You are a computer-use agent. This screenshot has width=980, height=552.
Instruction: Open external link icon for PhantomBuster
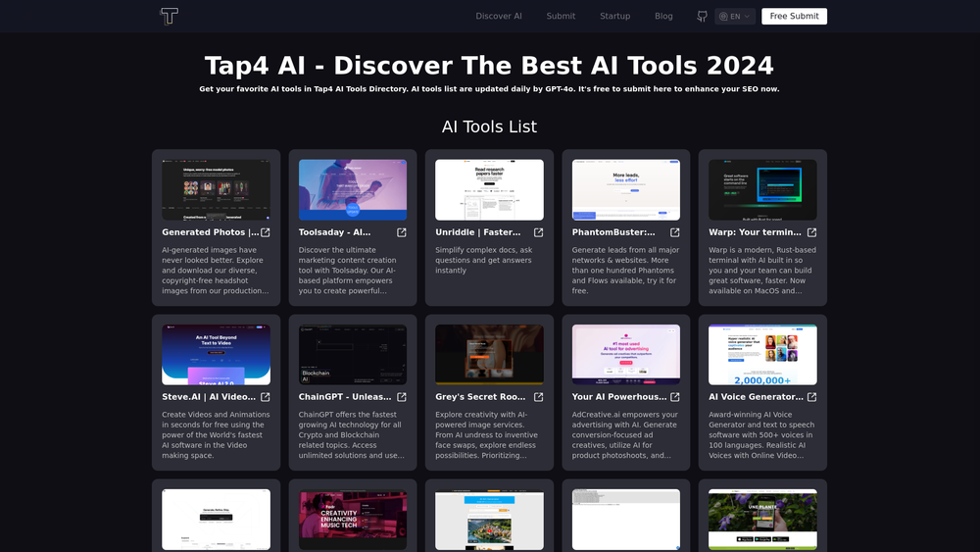(675, 232)
